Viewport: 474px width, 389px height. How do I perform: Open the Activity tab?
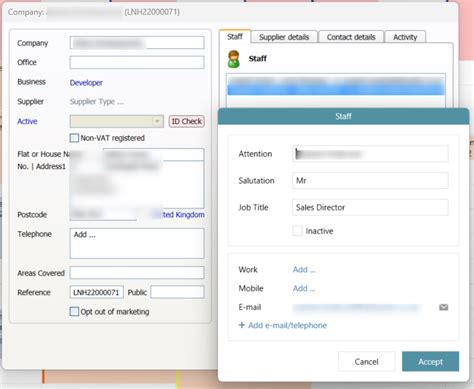point(405,37)
